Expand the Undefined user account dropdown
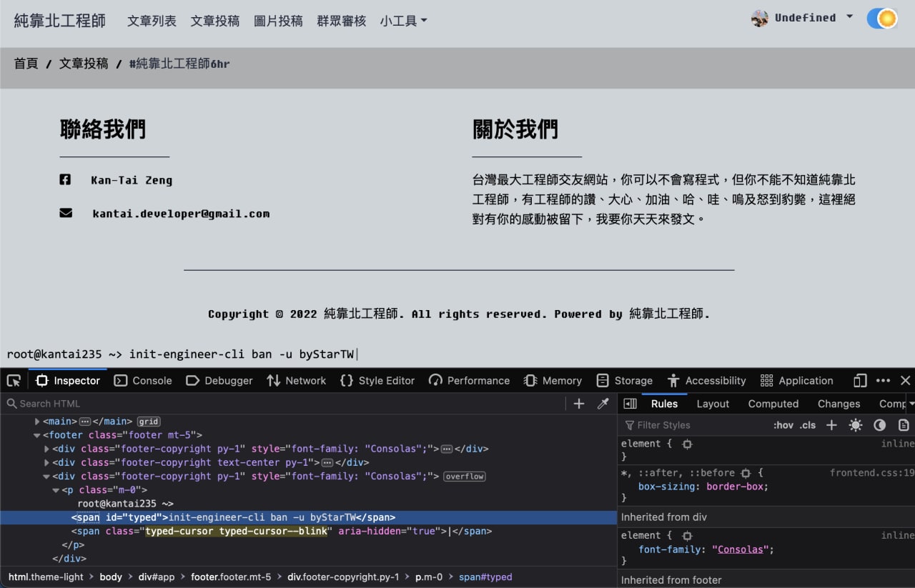The height and width of the screenshot is (588, 915). tap(802, 18)
